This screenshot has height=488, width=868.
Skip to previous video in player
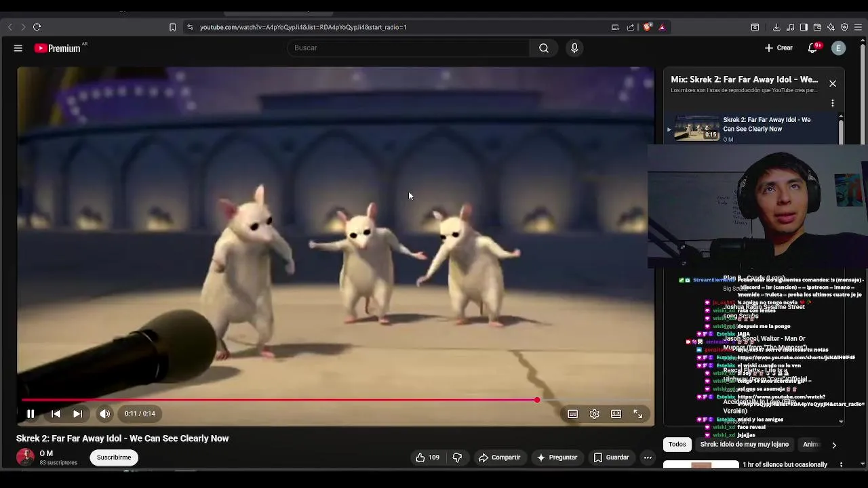pos(56,413)
